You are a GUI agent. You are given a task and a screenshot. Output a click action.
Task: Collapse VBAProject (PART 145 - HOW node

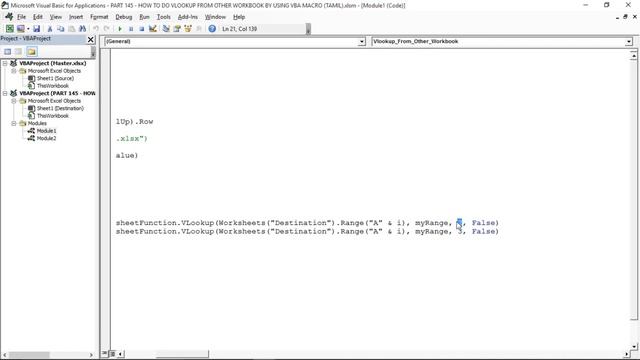(5, 93)
